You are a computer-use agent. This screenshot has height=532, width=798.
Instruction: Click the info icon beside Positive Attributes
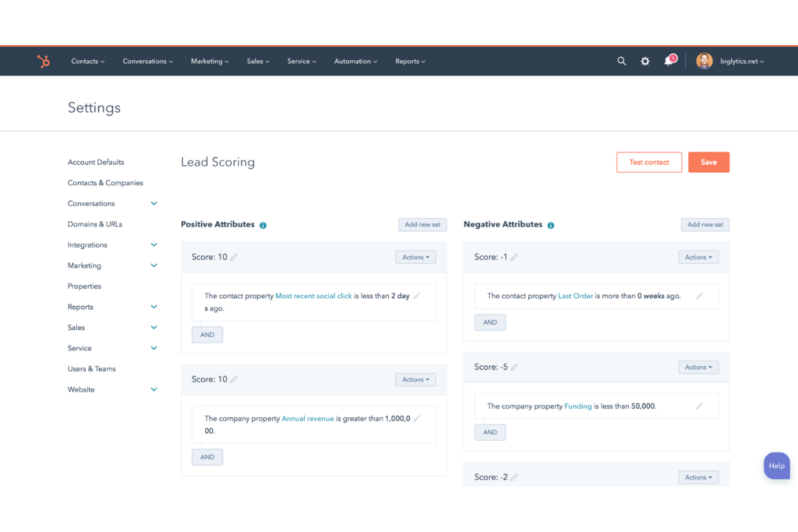263,225
